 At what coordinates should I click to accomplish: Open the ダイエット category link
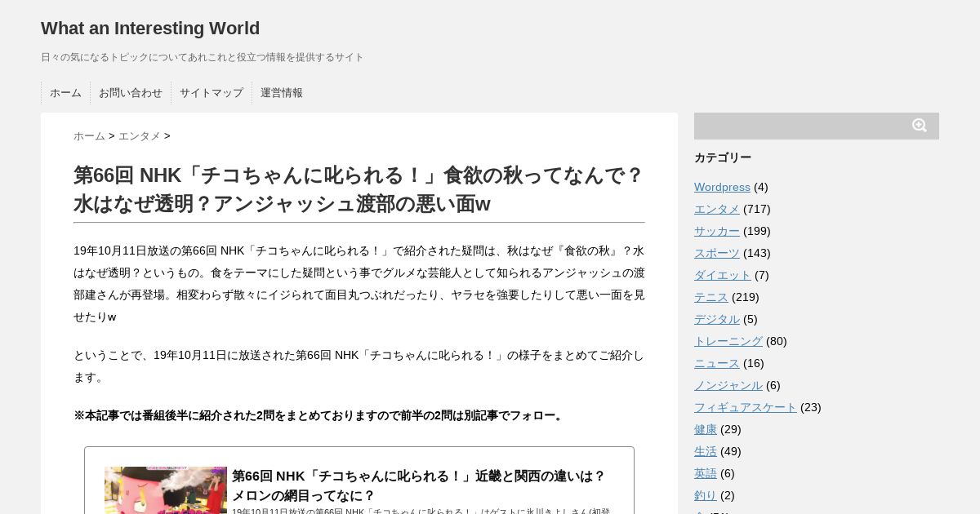click(723, 275)
